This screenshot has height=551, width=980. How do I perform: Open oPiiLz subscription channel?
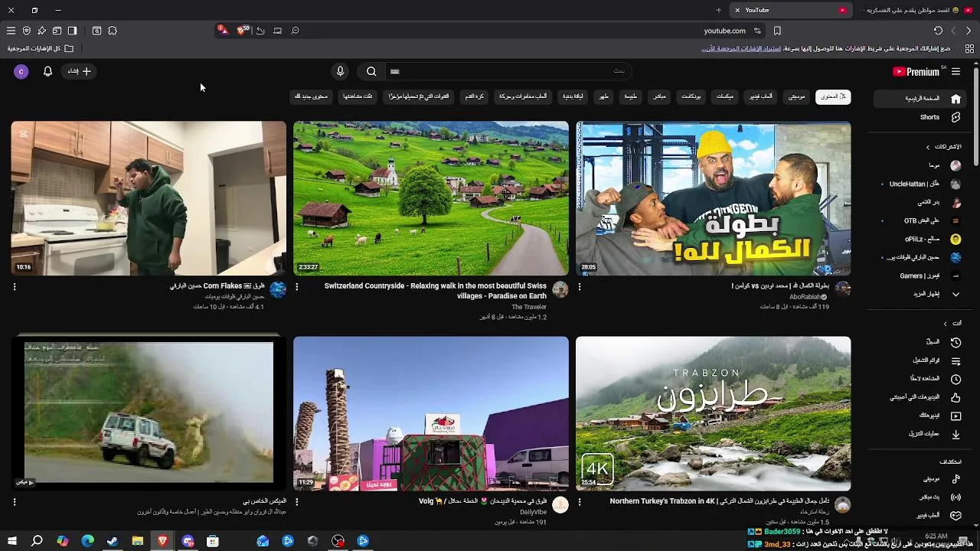(920, 239)
